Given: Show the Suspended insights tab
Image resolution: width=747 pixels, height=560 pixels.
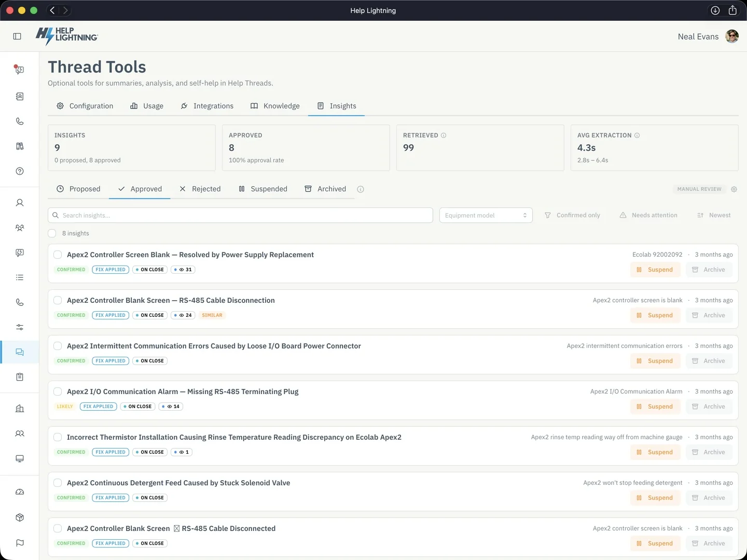Looking at the screenshot, I should click(x=263, y=189).
